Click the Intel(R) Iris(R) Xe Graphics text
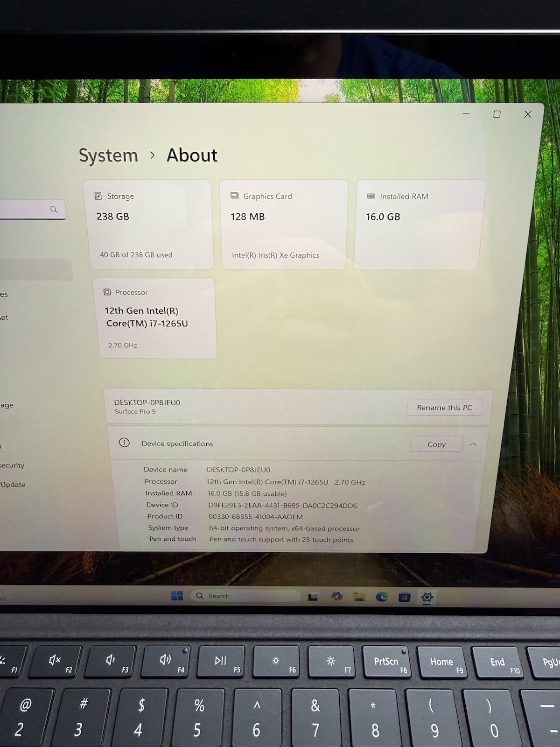560x747 pixels. (275, 255)
